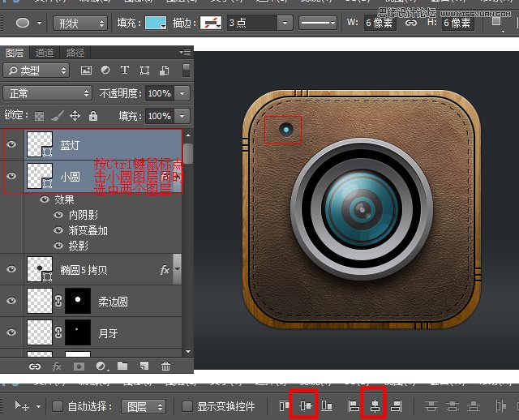This screenshot has height=420, width=519.
Task: Hide the 蓝灯 layer eye icon
Action: pyautogui.click(x=11, y=144)
